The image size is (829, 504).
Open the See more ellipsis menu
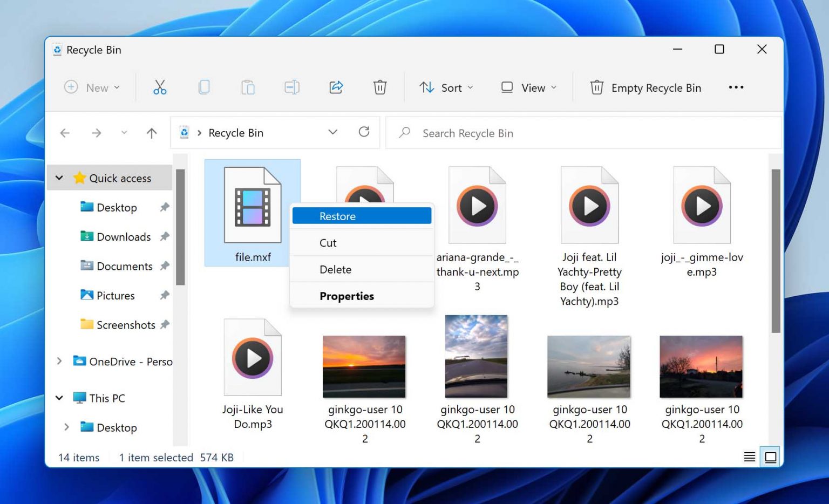tap(736, 87)
